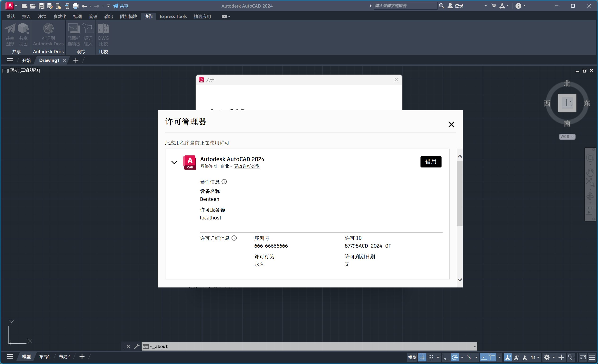598x364 pixels.
Task: Switch to the 插入 ribbon tab
Action: [x=26, y=17]
